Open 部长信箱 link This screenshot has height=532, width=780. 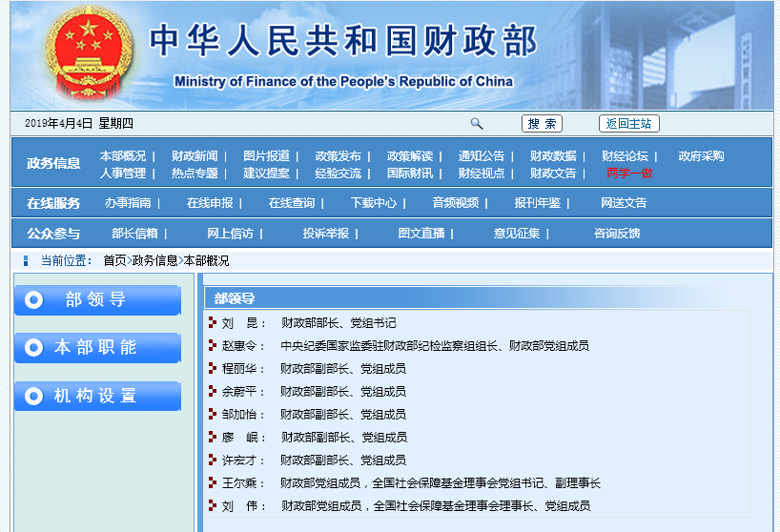click(x=134, y=234)
